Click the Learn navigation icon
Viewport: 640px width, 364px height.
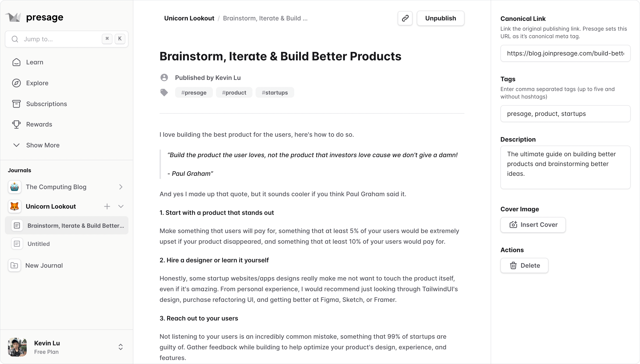pos(16,62)
